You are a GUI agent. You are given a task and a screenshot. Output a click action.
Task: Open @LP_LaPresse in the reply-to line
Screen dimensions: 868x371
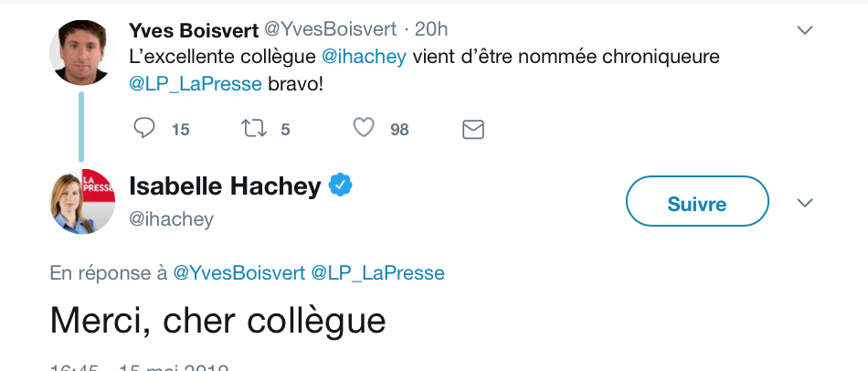coord(377,272)
